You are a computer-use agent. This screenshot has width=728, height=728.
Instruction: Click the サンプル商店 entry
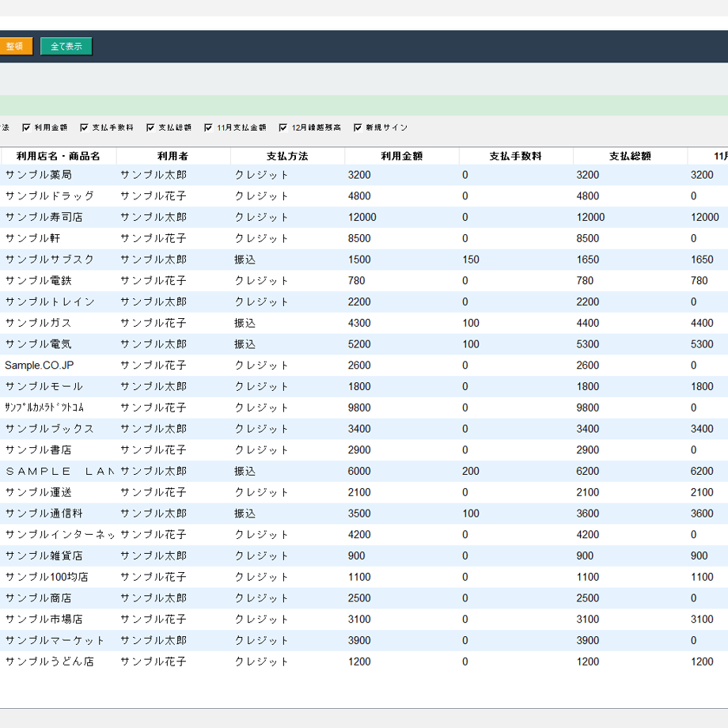point(39,598)
